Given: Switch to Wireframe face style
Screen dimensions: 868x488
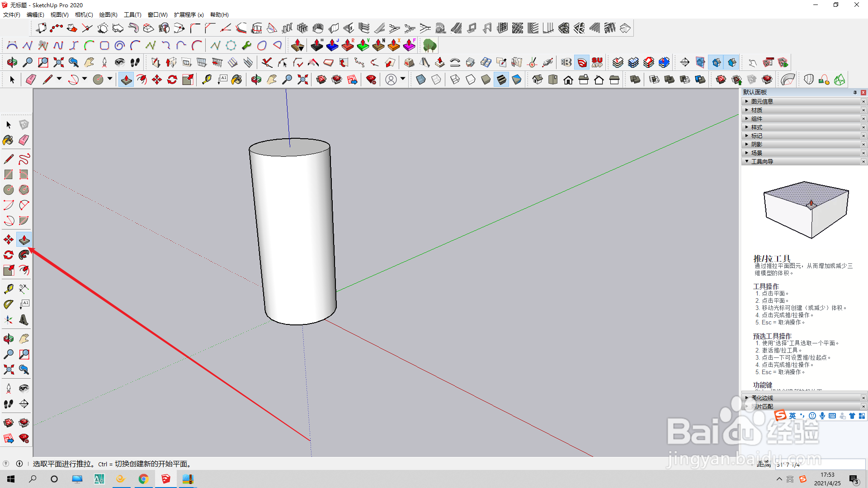Looking at the screenshot, I should tap(455, 80).
